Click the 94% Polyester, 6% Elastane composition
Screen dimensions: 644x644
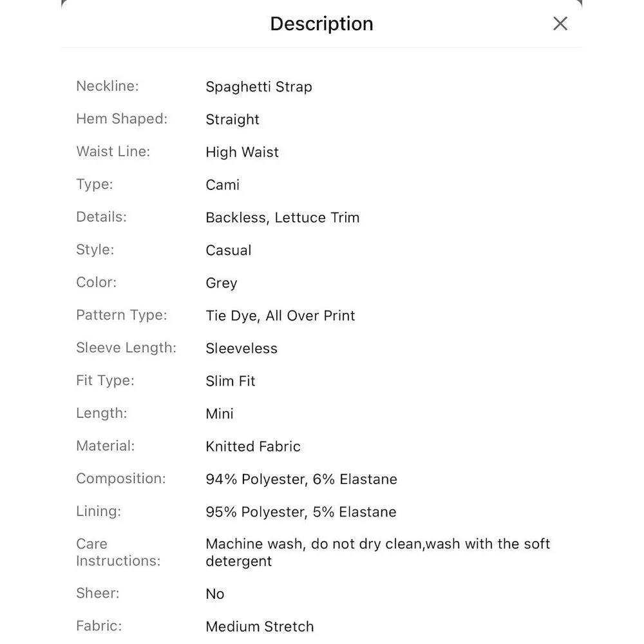point(301,479)
